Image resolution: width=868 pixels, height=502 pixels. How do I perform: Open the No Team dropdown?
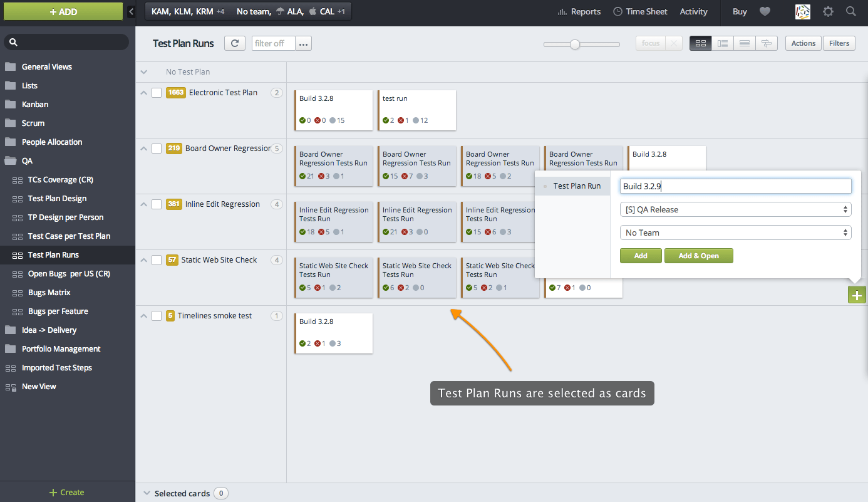[x=735, y=232]
